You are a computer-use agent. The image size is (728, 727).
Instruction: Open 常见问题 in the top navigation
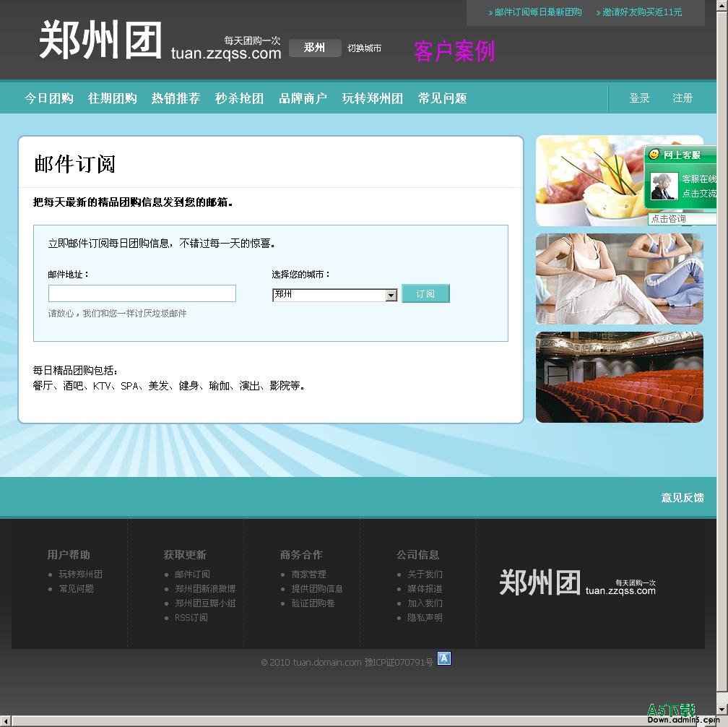tap(443, 98)
